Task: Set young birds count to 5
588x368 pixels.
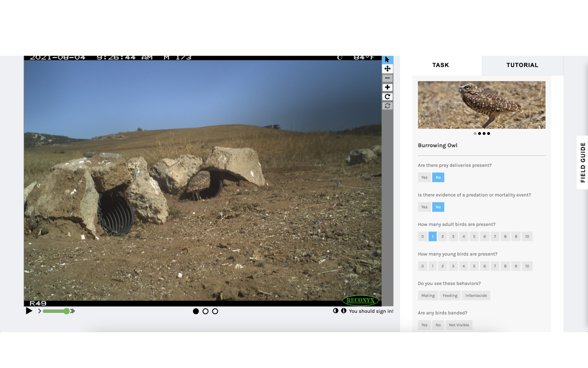Action: pyautogui.click(x=474, y=266)
